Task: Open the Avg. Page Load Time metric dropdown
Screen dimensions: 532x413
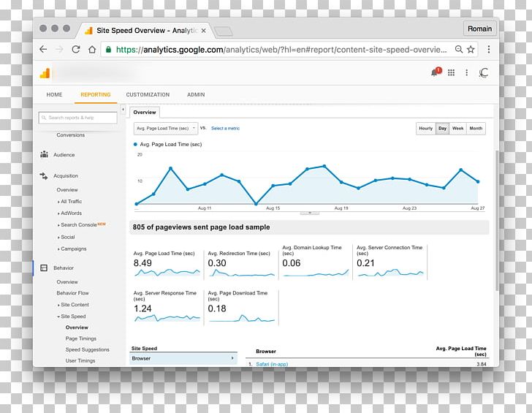Action: [x=165, y=129]
